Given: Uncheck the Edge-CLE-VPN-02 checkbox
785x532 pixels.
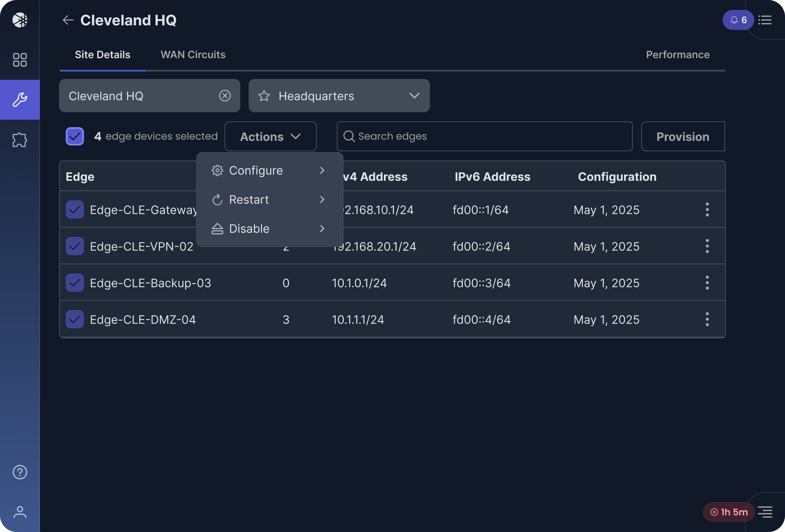Looking at the screenshot, I should (x=75, y=246).
